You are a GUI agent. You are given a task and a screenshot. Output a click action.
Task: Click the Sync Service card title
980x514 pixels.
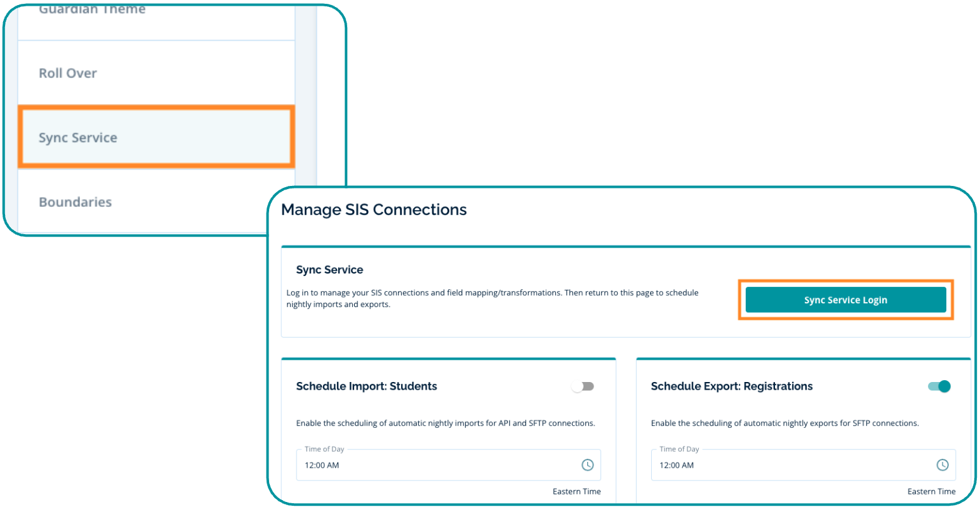329,270
